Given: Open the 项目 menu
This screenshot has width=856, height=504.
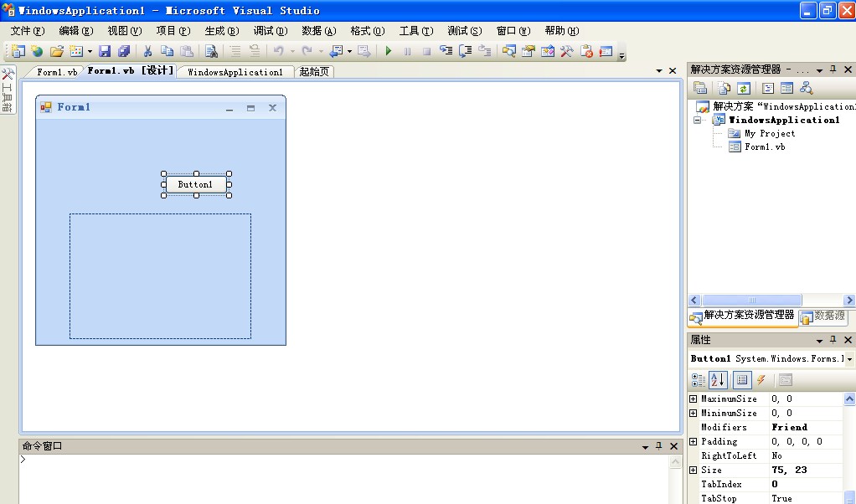Looking at the screenshot, I should (x=173, y=31).
